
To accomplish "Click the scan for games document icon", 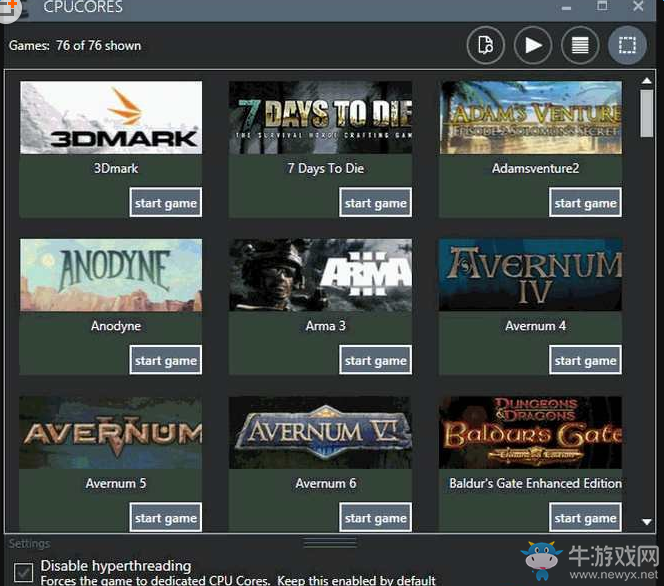I will coord(486,45).
